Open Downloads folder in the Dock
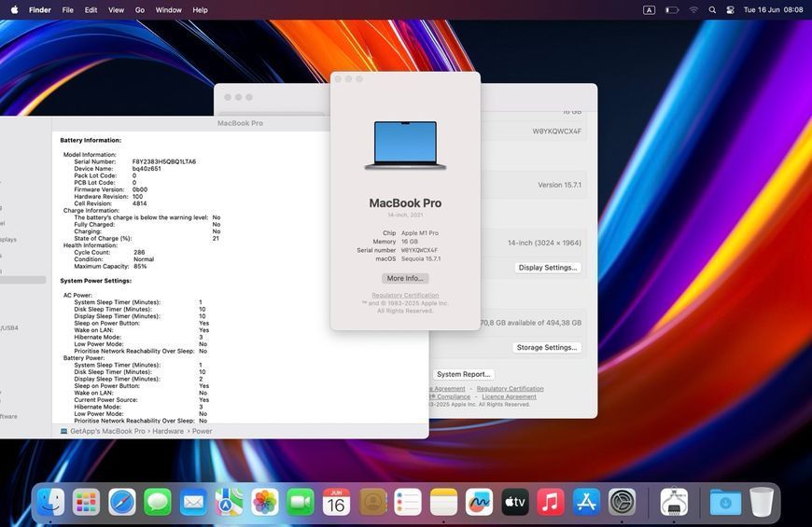The image size is (812, 527). [x=725, y=502]
